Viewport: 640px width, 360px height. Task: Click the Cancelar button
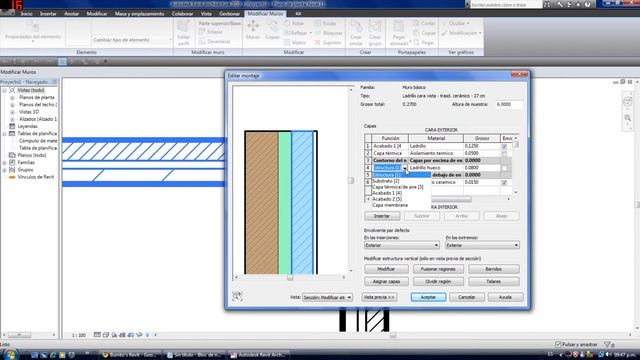pos(467,297)
